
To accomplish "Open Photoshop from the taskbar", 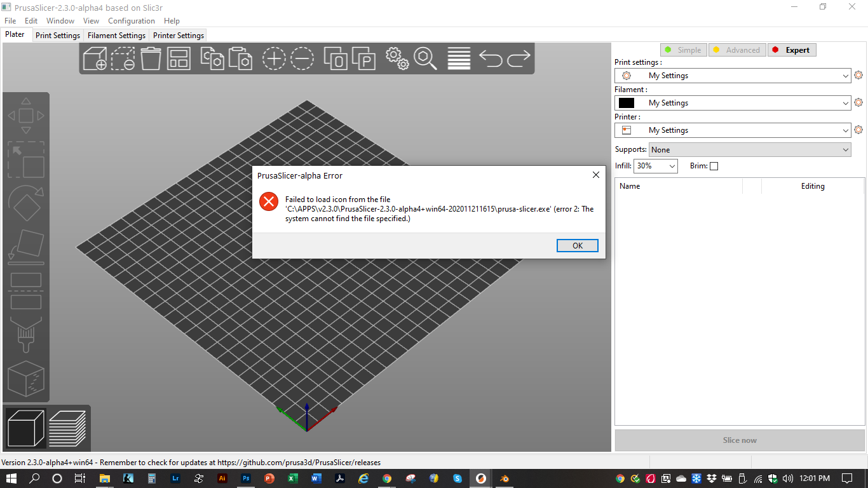I will tap(245, 478).
